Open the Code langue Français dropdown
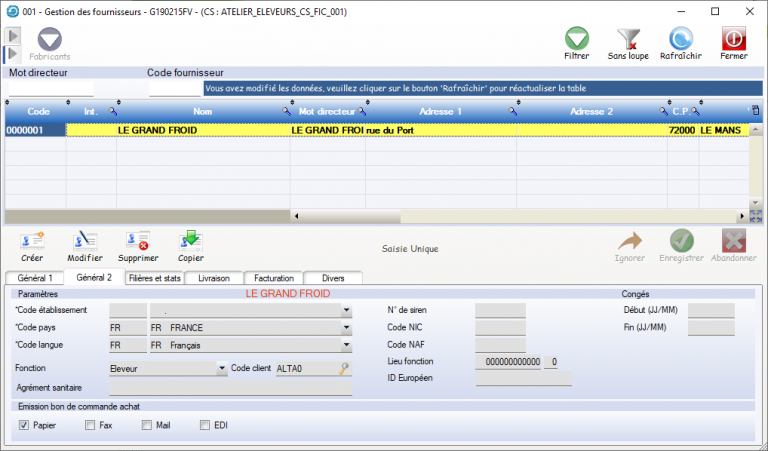768x451 pixels. [x=346, y=346]
